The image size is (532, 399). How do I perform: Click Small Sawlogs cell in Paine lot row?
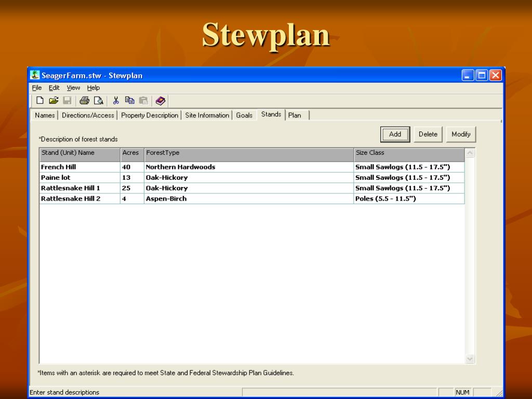pos(409,178)
